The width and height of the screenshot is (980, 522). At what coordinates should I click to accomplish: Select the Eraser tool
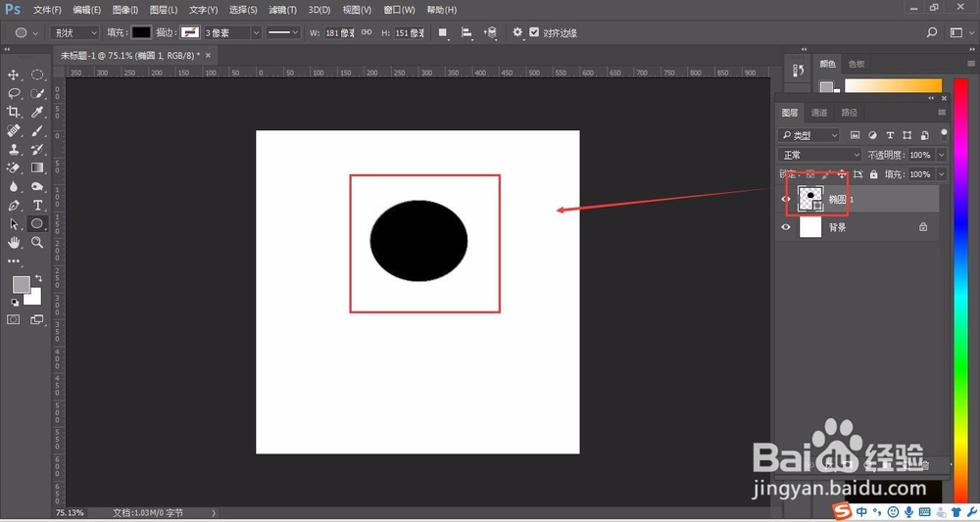[13, 168]
